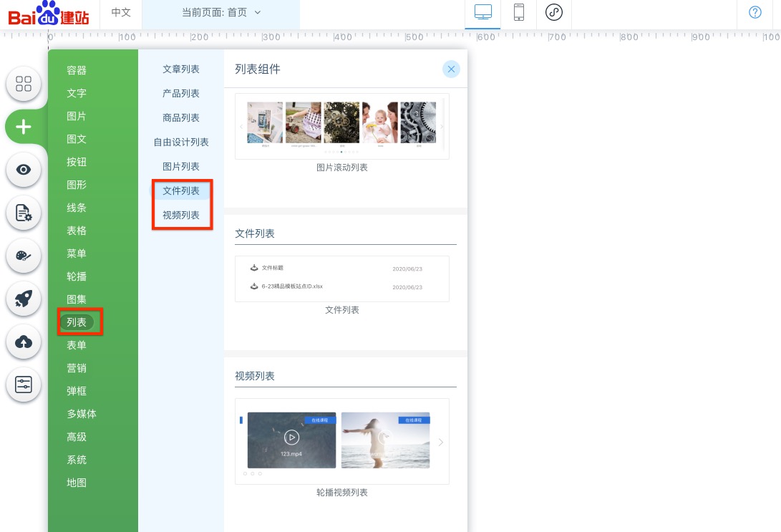Open 文章列表 submenu item
781x532 pixels.
click(x=181, y=69)
